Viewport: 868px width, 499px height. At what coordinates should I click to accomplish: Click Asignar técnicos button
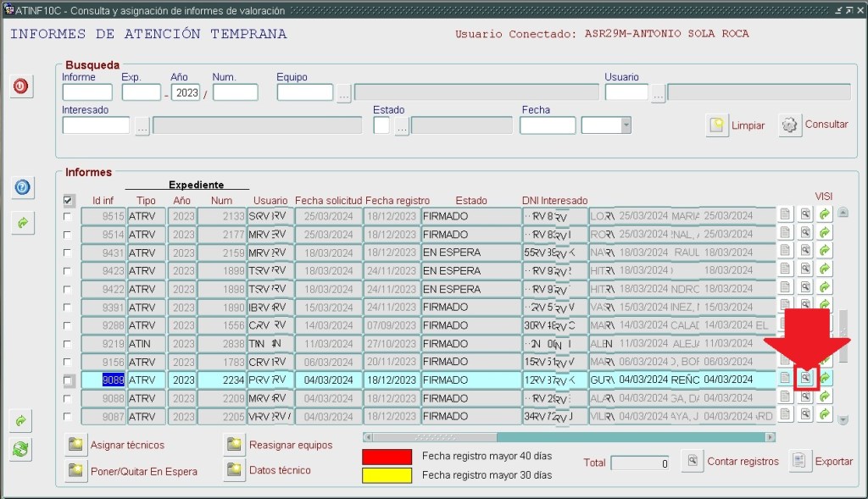(77, 445)
